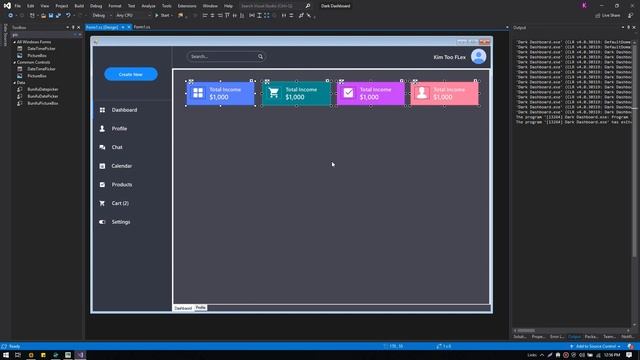The width and height of the screenshot is (640, 360).
Task: Open the Extensions menu
Action: [x=187, y=6]
